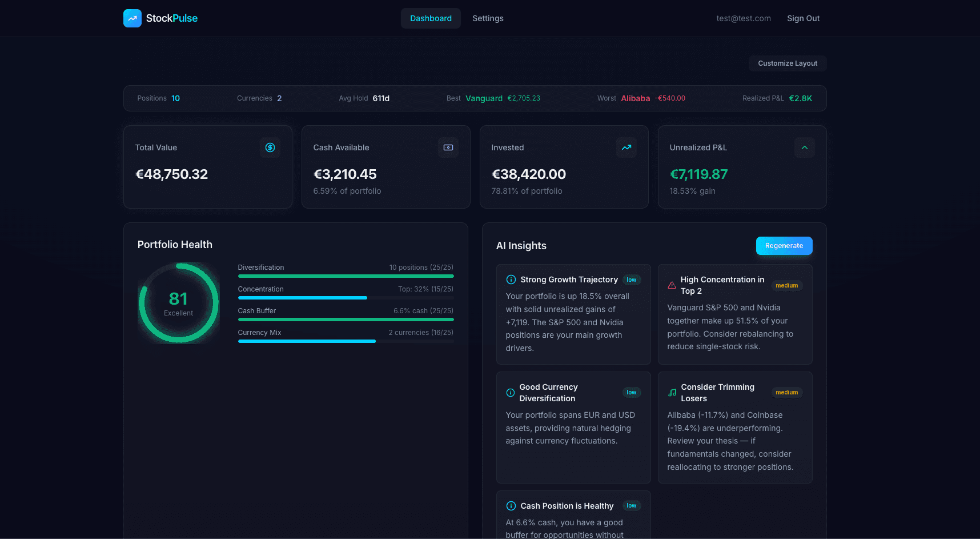Click info icon beside Cash Position is Healthy
980x539 pixels.
[x=511, y=506]
